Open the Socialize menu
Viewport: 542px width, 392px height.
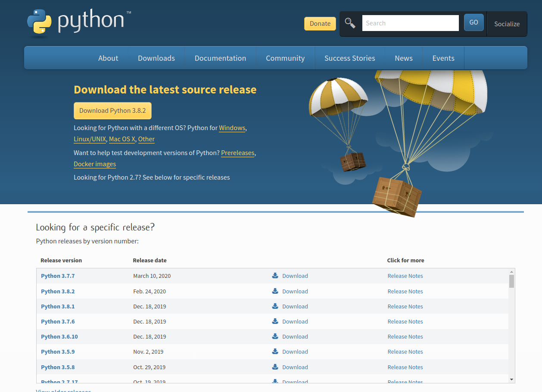[507, 24]
